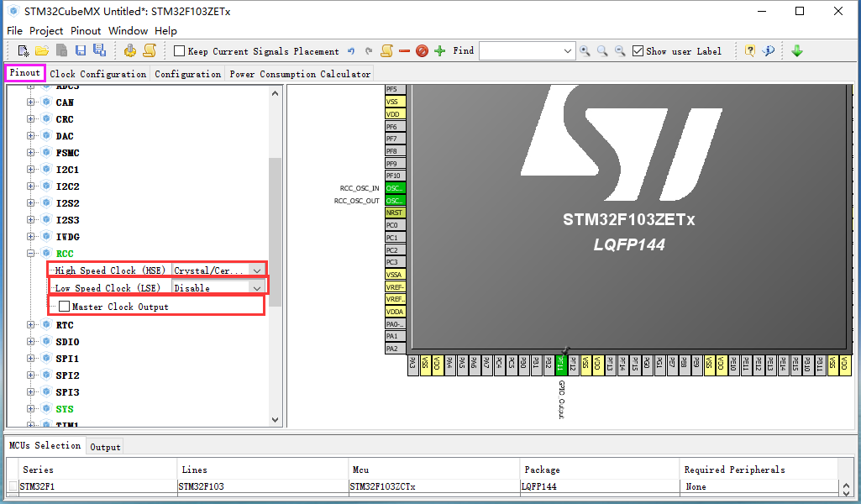Open the Window menu
This screenshot has width=861, height=504.
128,31
